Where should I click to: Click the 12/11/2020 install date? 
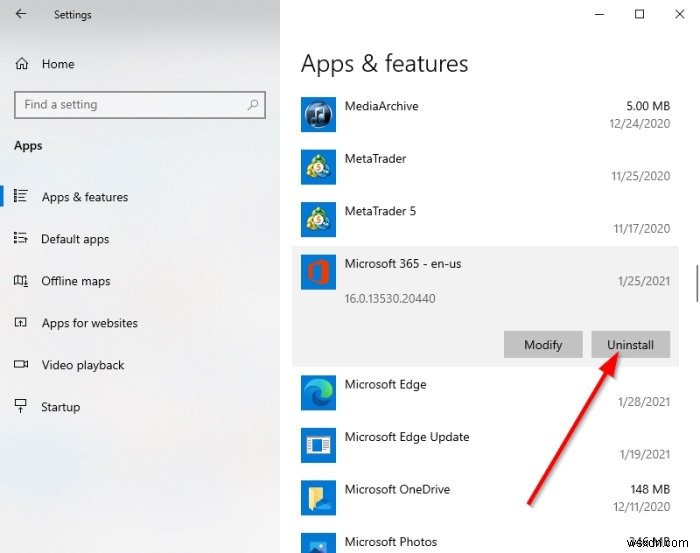click(x=642, y=507)
